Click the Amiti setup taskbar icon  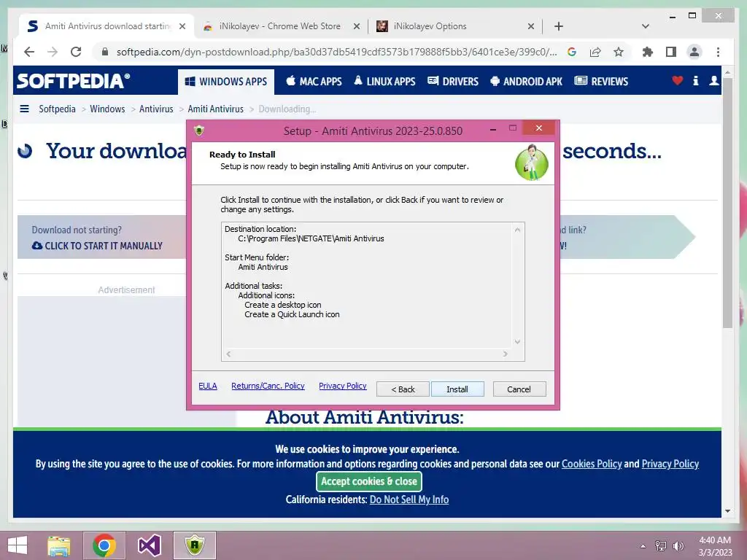(194, 545)
